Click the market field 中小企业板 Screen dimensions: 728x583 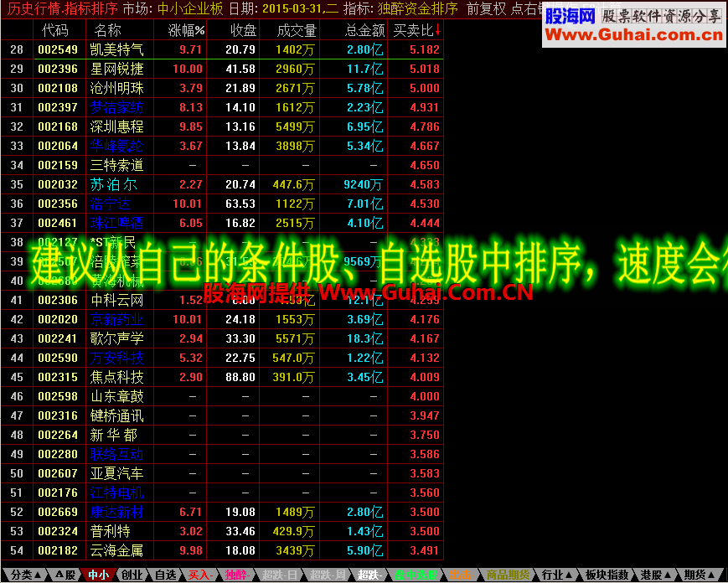pos(190,8)
